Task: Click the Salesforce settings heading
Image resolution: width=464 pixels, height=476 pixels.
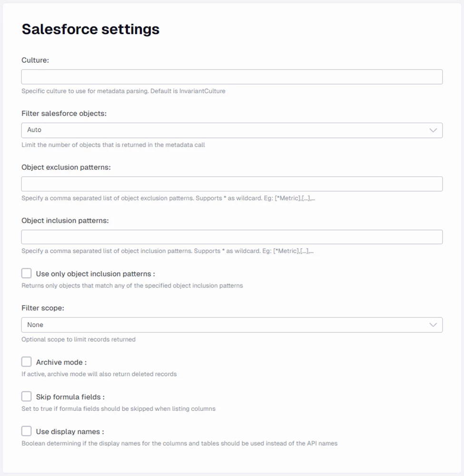Action: [x=90, y=29]
